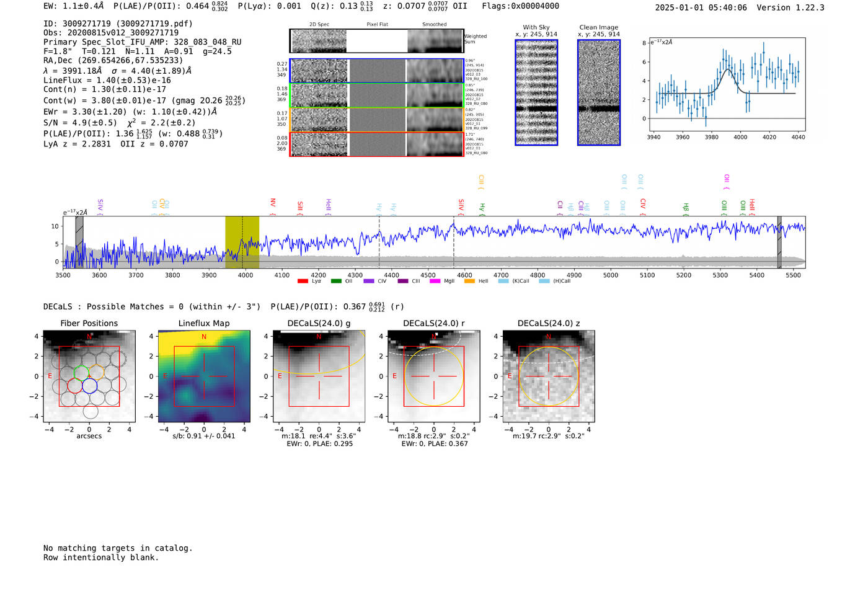868x591 pixels.
Task: Select the CIV legend color swatch
Action: point(369,282)
